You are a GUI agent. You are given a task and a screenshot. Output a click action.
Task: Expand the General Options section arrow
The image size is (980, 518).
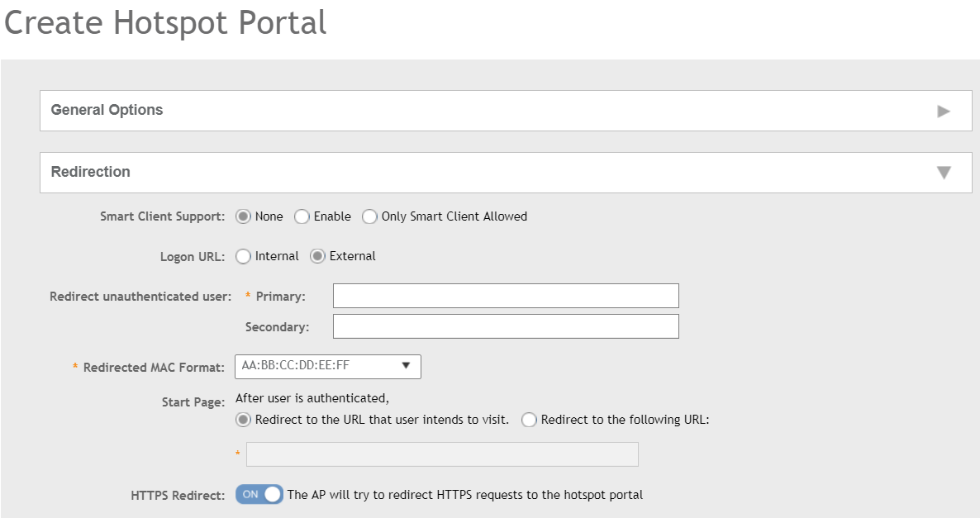[944, 111]
